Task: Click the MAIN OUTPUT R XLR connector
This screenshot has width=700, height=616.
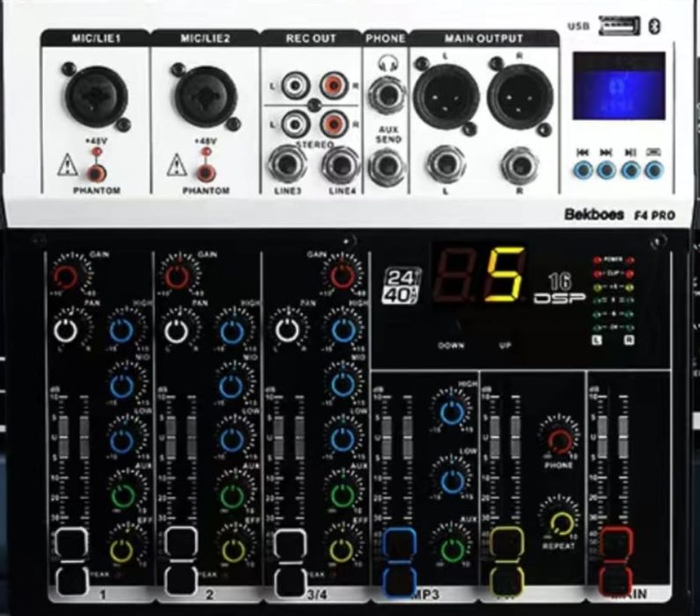Action: pyautogui.click(x=519, y=96)
